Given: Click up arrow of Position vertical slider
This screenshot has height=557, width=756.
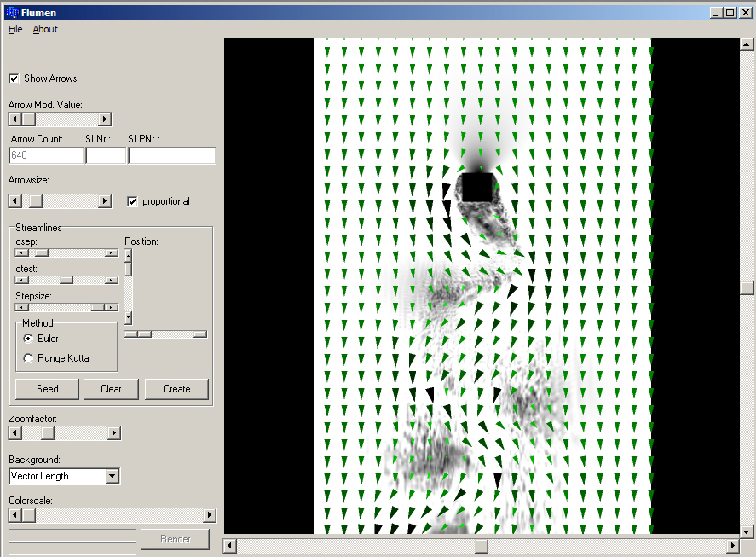Looking at the screenshot, I should point(128,254).
